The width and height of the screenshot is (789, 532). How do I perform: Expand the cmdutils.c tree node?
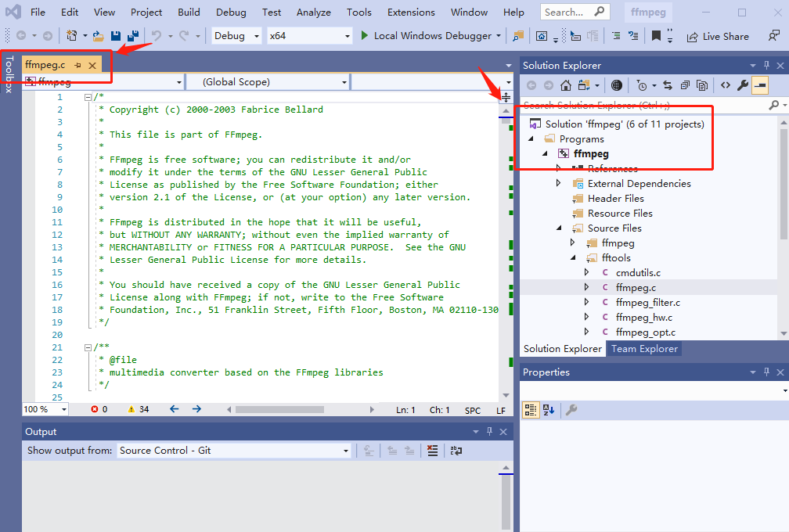[x=587, y=273]
